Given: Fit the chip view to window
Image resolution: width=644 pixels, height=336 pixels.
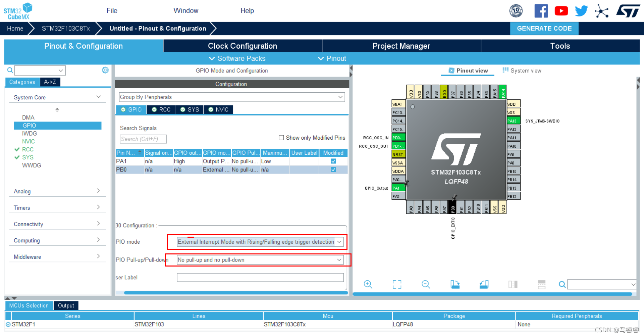Looking at the screenshot, I should (x=397, y=284).
